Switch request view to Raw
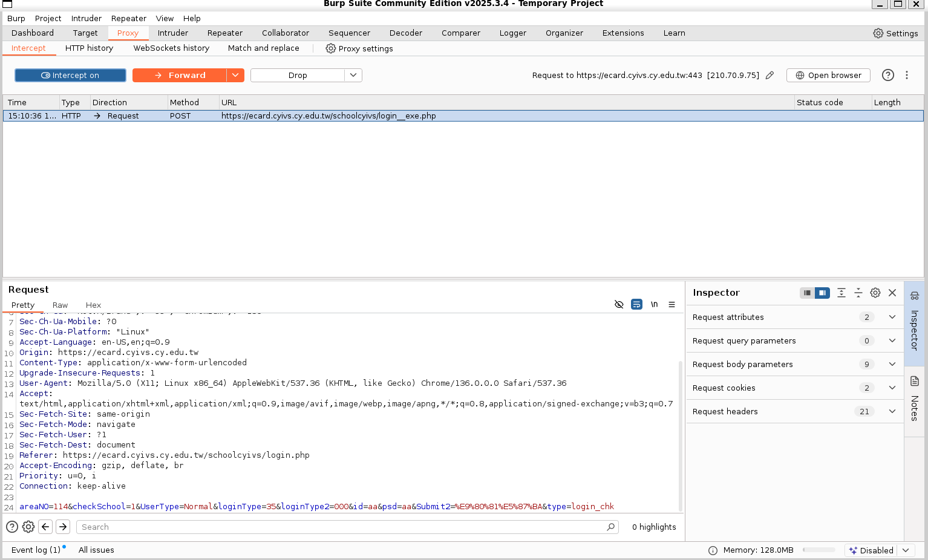928x560 pixels. pyautogui.click(x=60, y=305)
